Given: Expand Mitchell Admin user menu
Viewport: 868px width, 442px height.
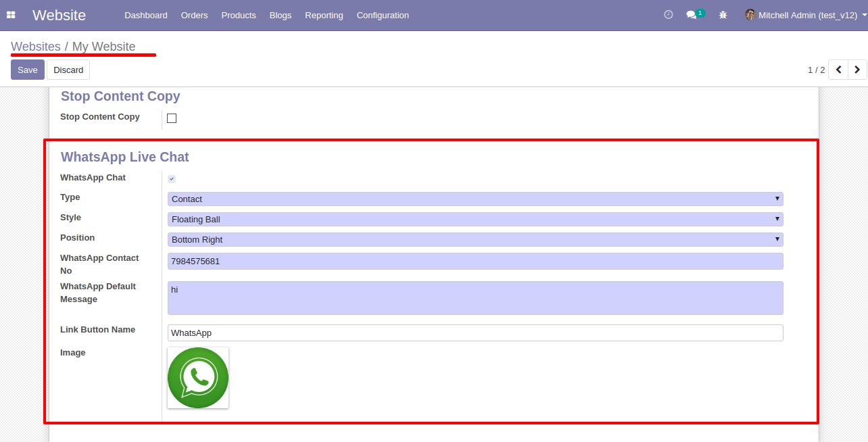Looking at the screenshot, I should (x=807, y=15).
